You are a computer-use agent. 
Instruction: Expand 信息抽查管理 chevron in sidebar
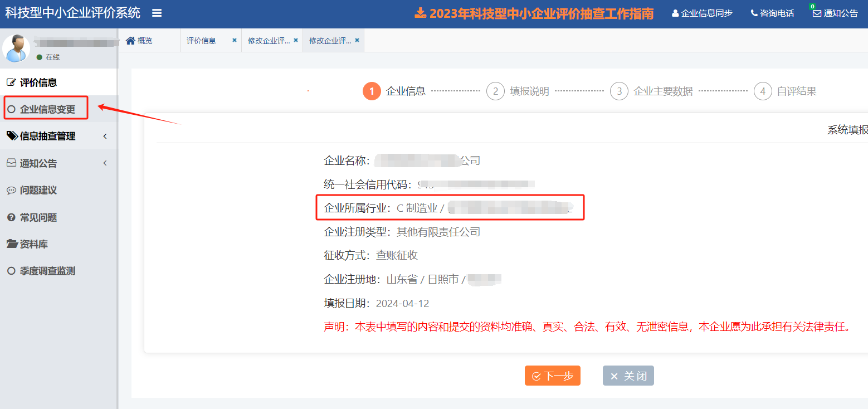click(x=105, y=136)
